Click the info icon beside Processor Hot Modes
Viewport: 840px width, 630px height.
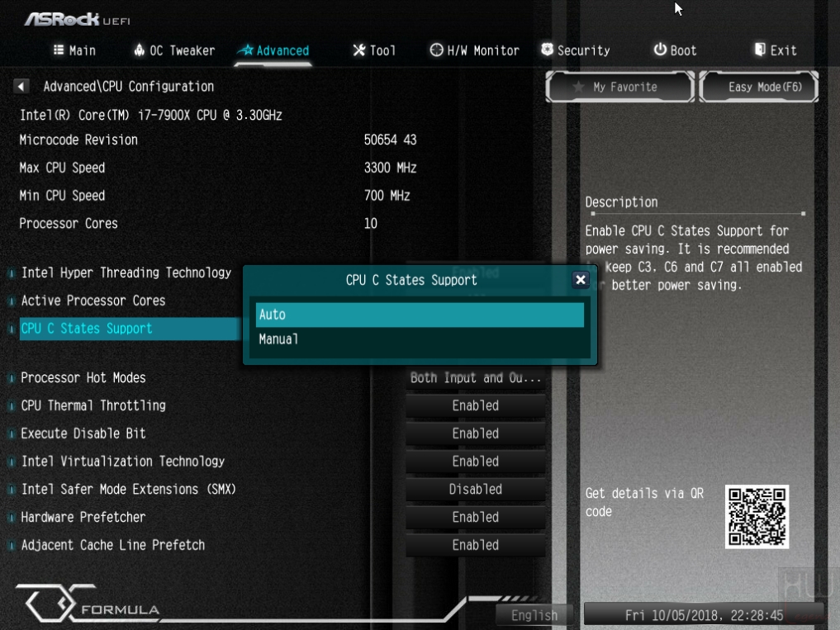tap(11, 378)
